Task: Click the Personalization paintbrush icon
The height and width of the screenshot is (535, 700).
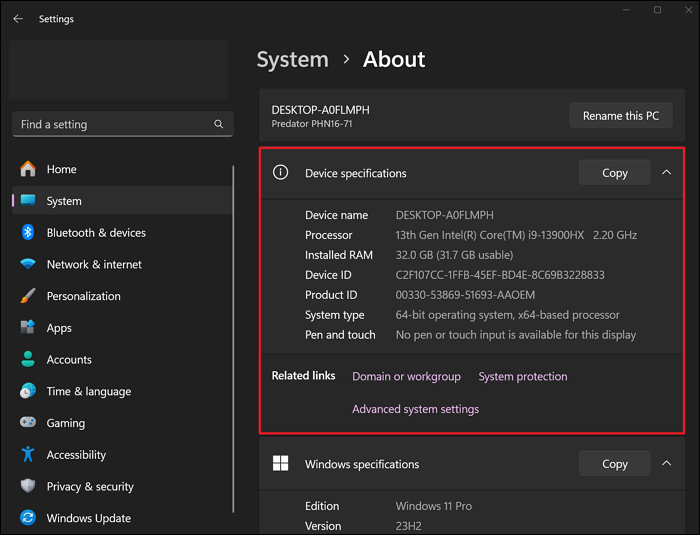Action: pos(28,297)
